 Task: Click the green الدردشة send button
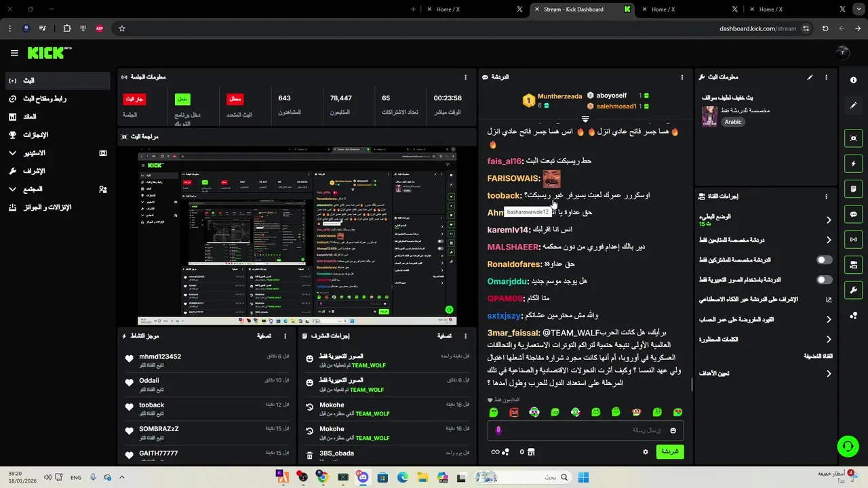[670, 451]
